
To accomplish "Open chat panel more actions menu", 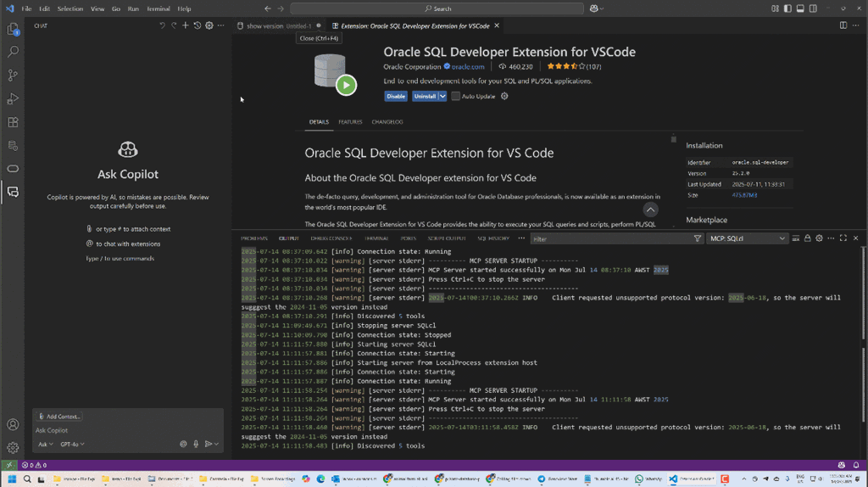I will tap(221, 25).
